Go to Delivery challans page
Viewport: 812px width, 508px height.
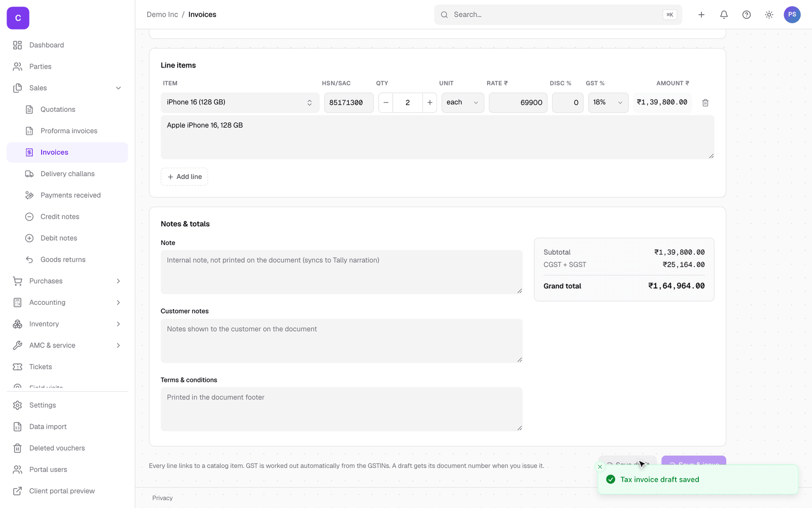point(67,174)
